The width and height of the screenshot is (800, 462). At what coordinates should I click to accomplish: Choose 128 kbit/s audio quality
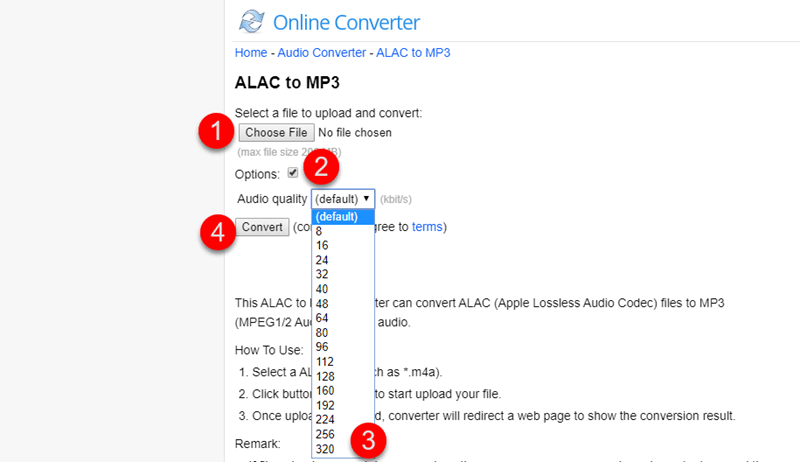tap(324, 376)
